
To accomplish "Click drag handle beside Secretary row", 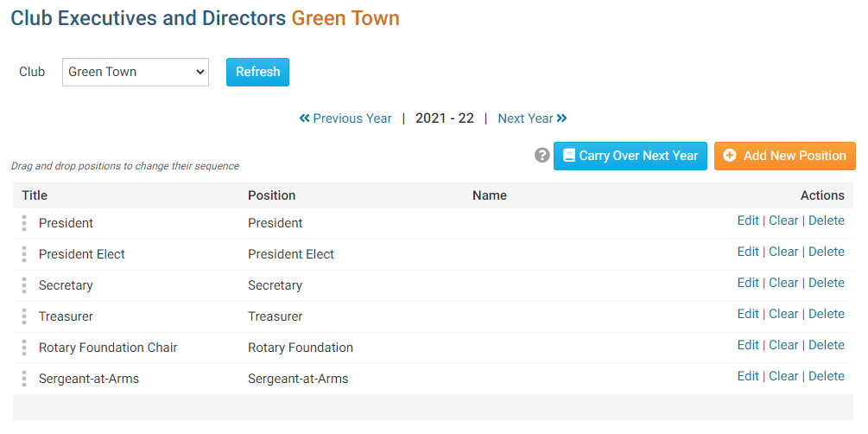I will click(x=24, y=285).
